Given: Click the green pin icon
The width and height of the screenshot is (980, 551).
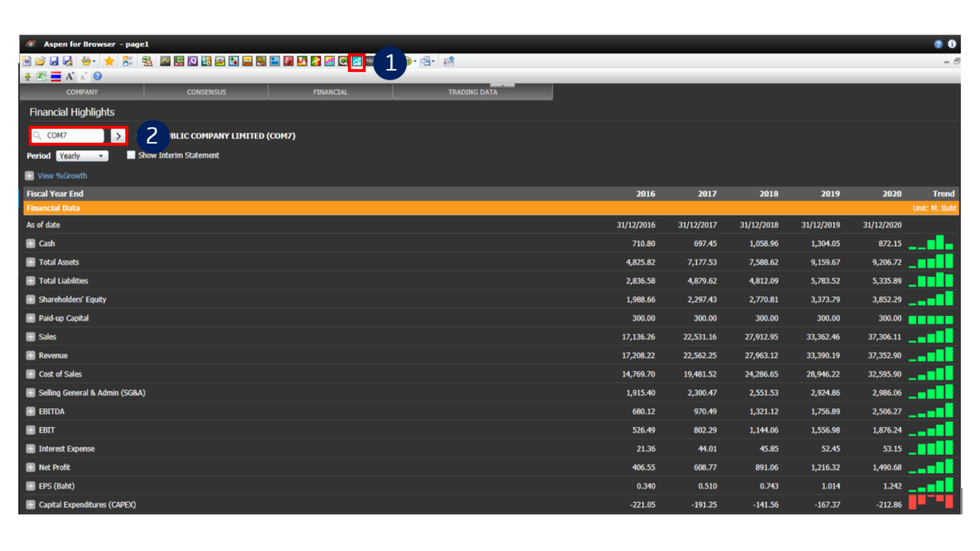Looking at the screenshot, I should pos(28,77).
